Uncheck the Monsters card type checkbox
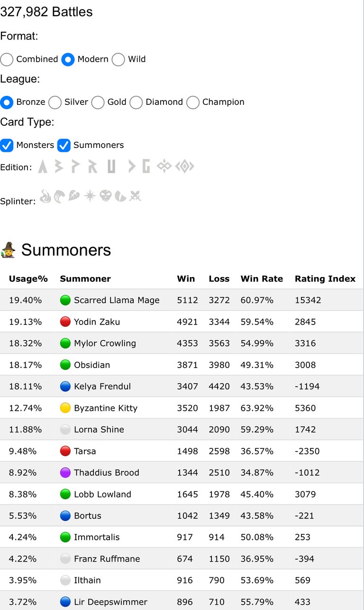 point(7,145)
